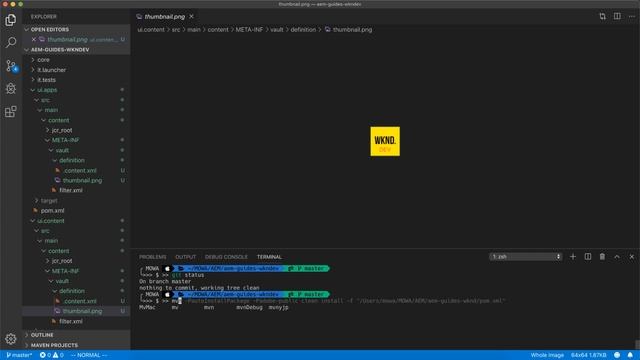Maximize the terminal panel with chevron
Viewport: 640px width, 360px height.
click(617, 256)
